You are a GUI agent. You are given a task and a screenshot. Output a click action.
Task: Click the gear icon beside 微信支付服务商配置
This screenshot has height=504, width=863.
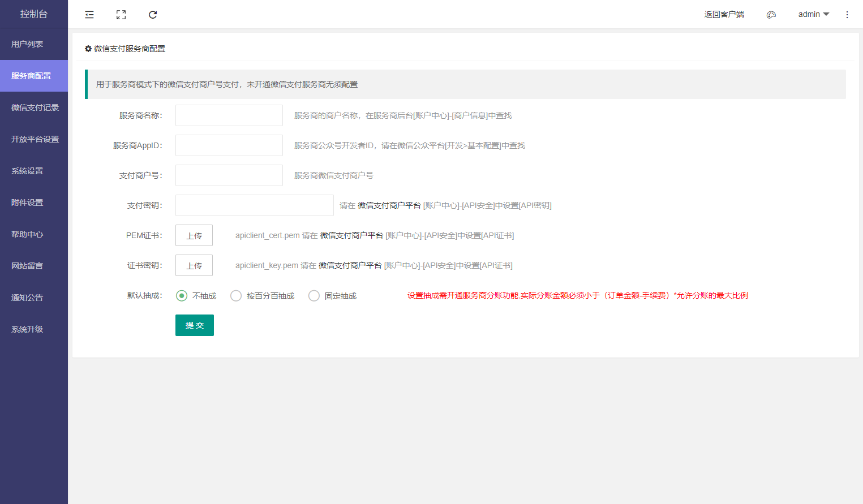click(x=88, y=49)
